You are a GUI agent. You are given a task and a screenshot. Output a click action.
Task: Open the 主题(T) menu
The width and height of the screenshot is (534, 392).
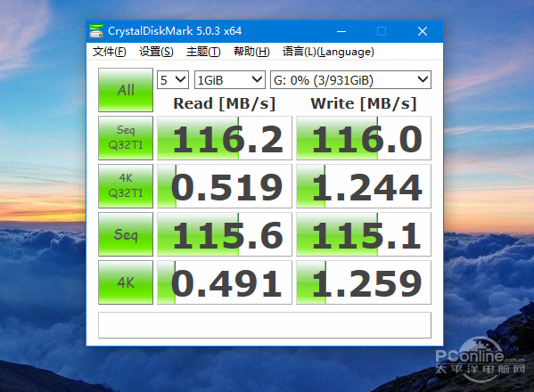click(x=203, y=52)
